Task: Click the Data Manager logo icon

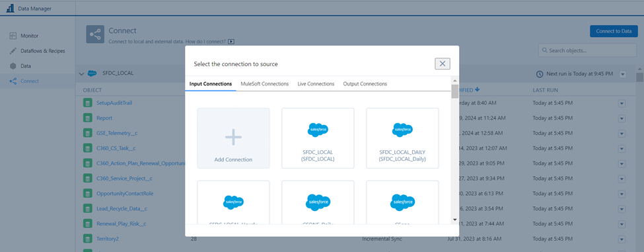Action: pyautogui.click(x=10, y=8)
